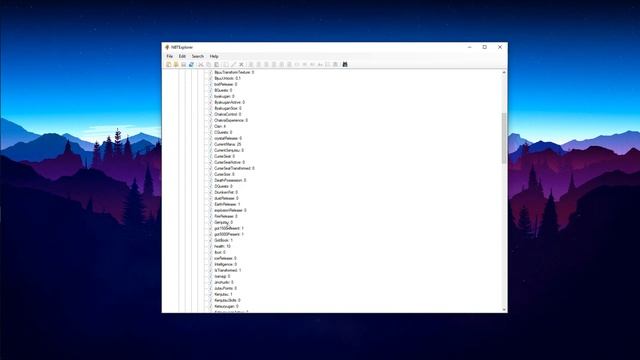Open the Edit menu

[x=182, y=56]
